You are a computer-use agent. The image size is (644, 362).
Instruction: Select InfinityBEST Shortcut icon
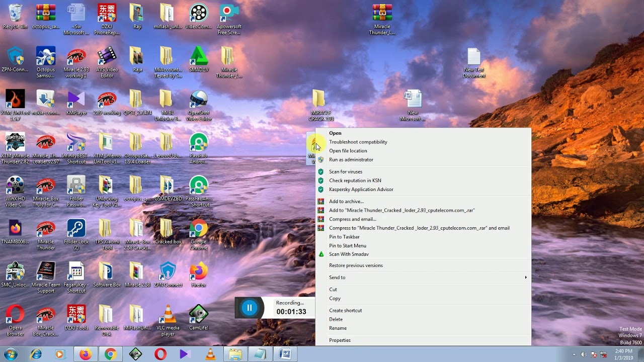click(76, 149)
